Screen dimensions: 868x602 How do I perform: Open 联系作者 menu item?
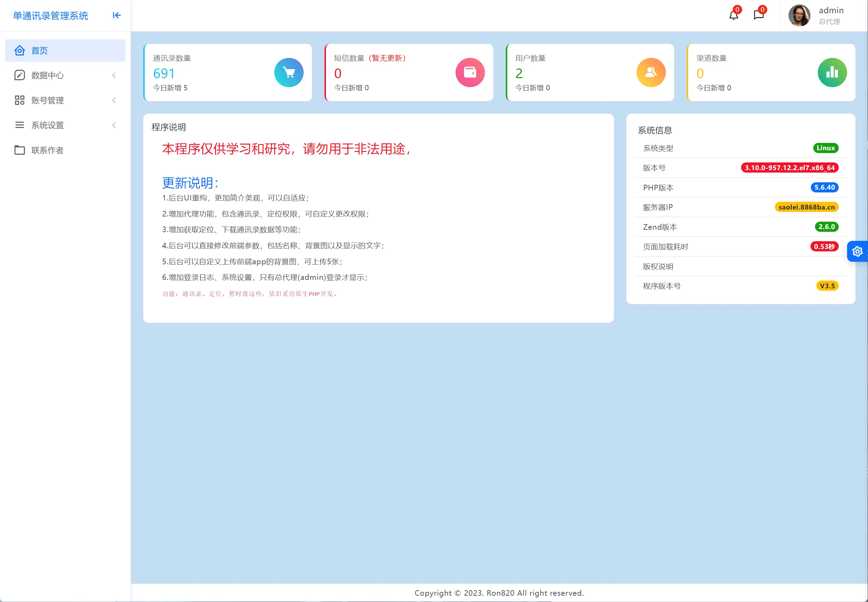coord(47,150)
